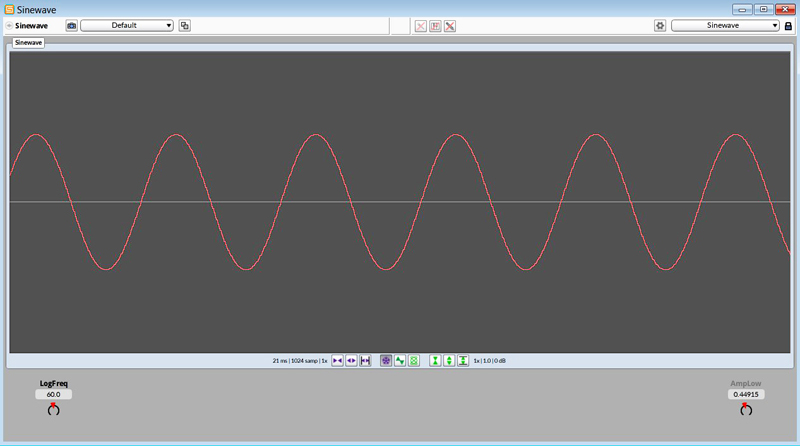The width and height of the screenshot is (800, 446).
Task: Click the green figure-eight display icon
Action: click(414, 361)
